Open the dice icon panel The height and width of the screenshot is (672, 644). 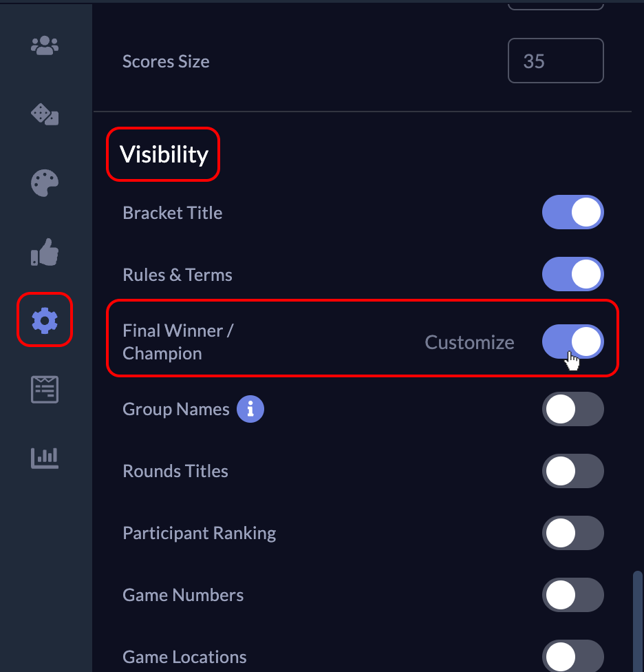[x=45, y=114]
